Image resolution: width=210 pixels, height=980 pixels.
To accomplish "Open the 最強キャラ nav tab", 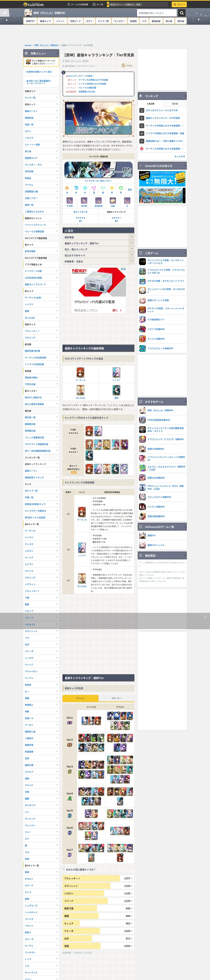I will [45, 21].
